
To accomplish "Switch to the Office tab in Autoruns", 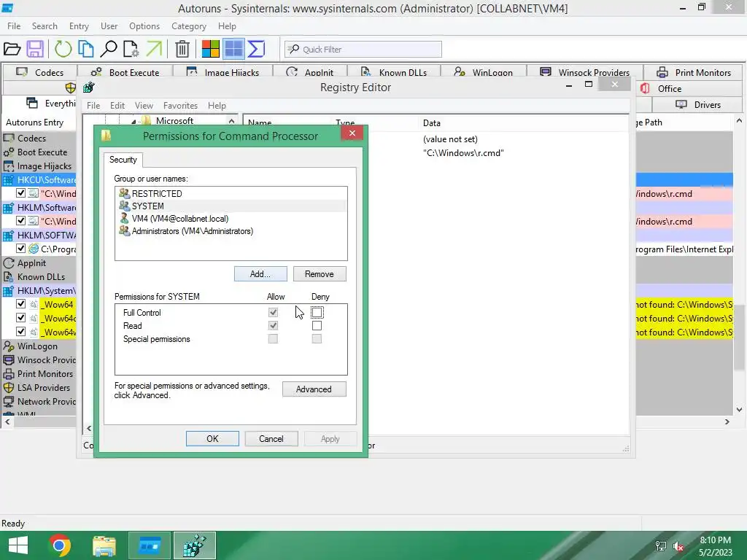I will pyautogui.click(x=670, y=88).
